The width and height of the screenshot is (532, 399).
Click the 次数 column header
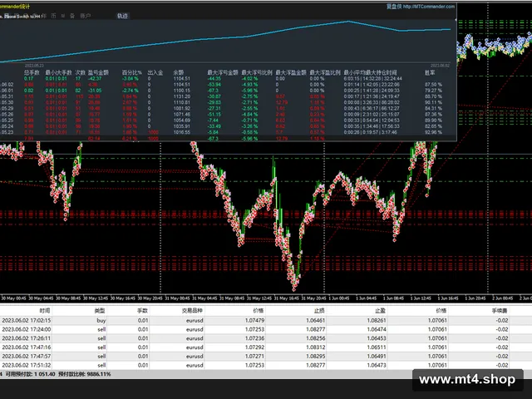click(x=81, y=72)
